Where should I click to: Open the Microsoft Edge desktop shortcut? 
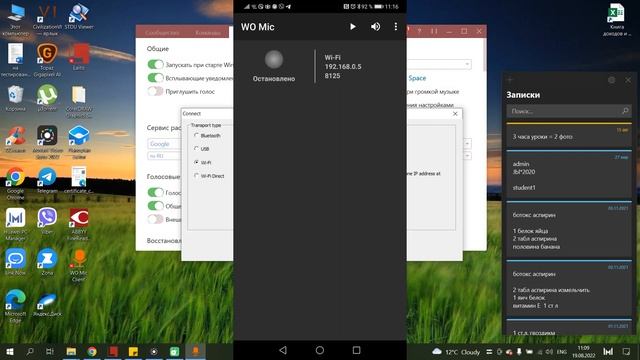click(x=16, y=306)
